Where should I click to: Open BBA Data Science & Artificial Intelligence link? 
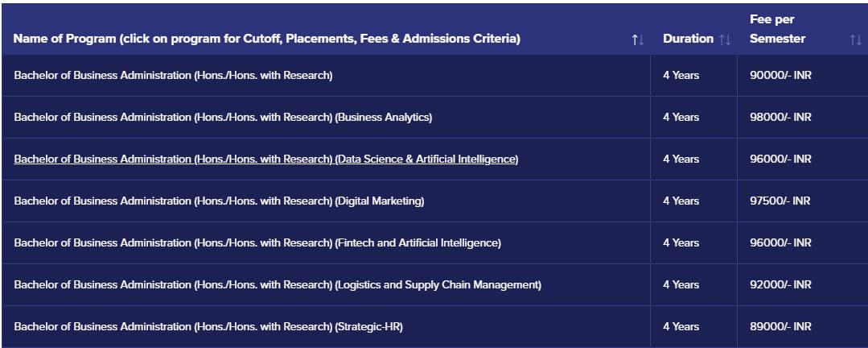click(265, 159)
